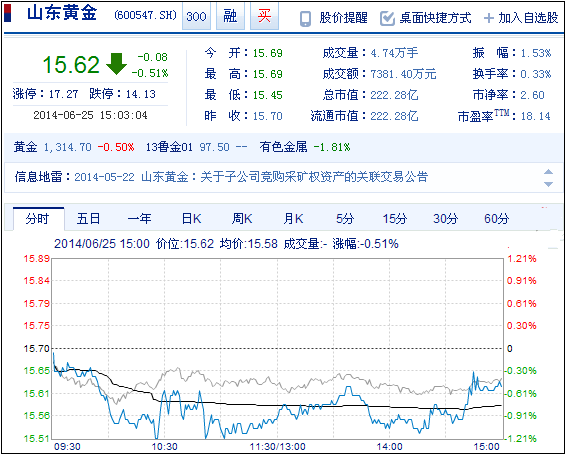
Task: Click the intraday price chart area
Action: coord(277,348)
